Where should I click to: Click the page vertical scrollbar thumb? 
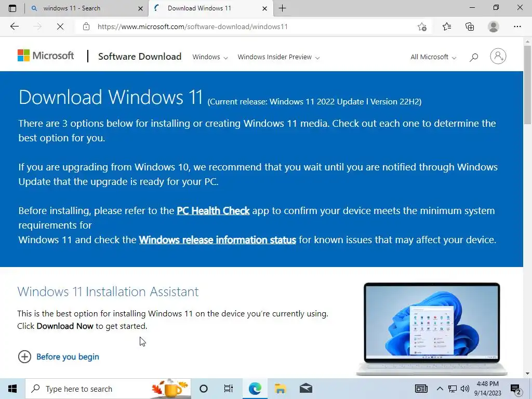tap(527, 85)
